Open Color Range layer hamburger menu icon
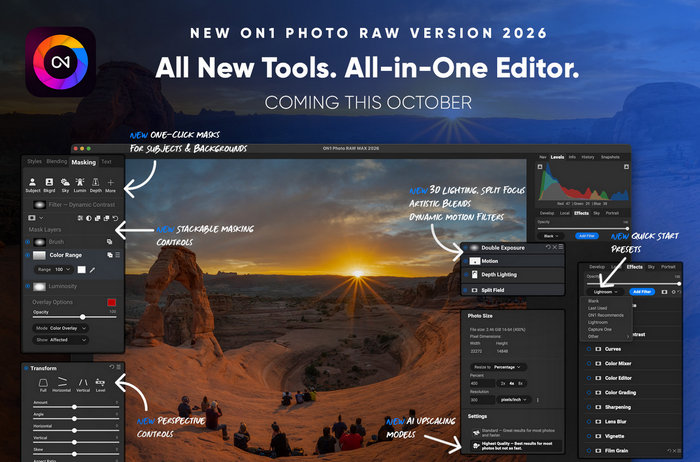Image resolution: width=700 pixels, height=462 pixels. click(x=118, y=255)
